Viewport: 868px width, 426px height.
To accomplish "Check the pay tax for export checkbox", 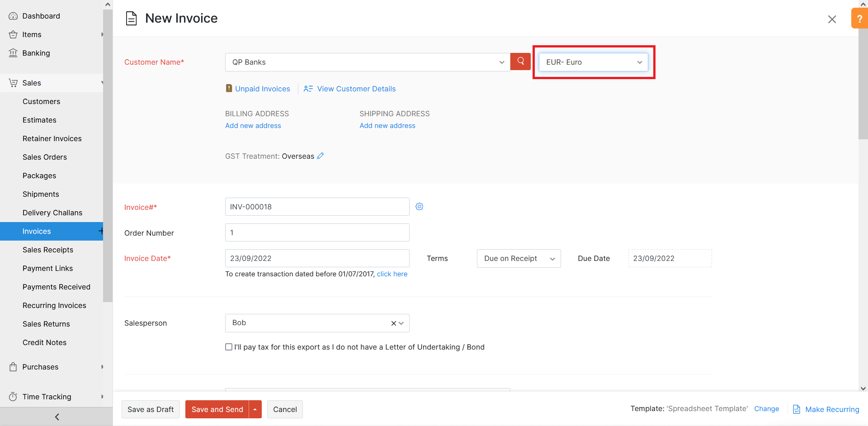I will pyautogui.click(x=228, y=347).
